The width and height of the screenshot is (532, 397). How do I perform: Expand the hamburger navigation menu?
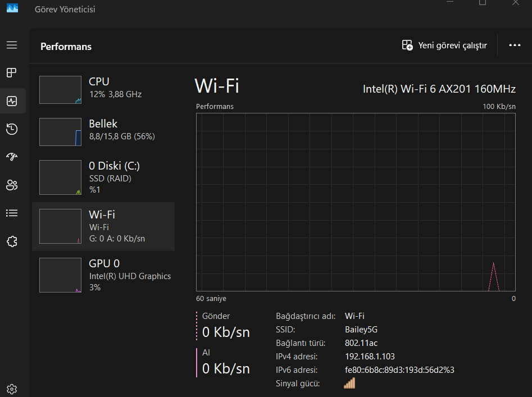coord(12,45)
